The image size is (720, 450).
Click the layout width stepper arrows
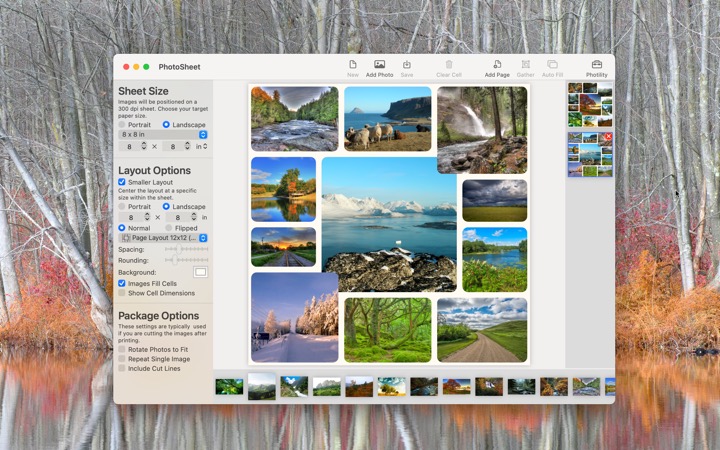(x=147, y=217)
